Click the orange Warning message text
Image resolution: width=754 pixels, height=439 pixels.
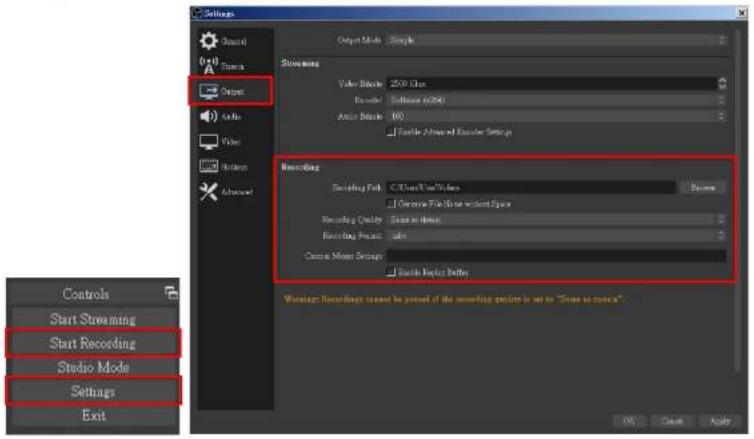click(453, 299)
